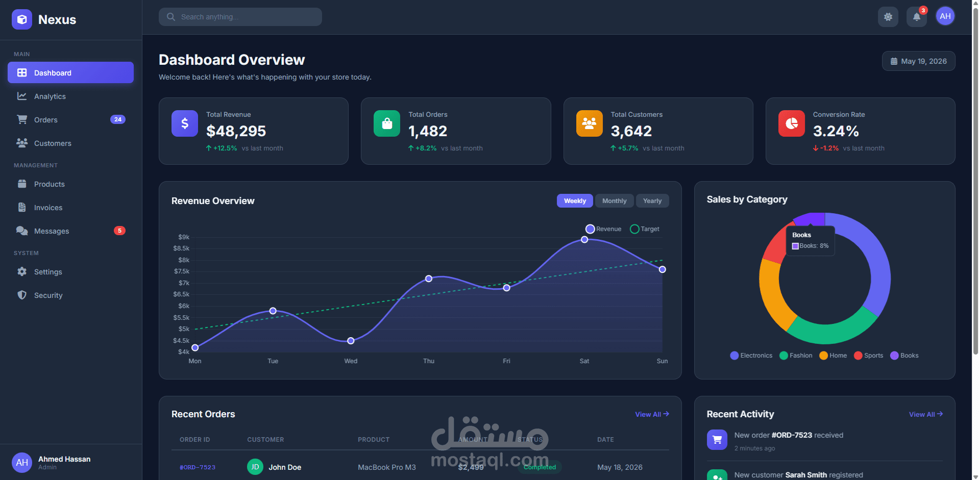Image resolution: width=980 pixels, height=480 pixels.
Task: Open Analytics in the sidebar
Action: [70, 96]
